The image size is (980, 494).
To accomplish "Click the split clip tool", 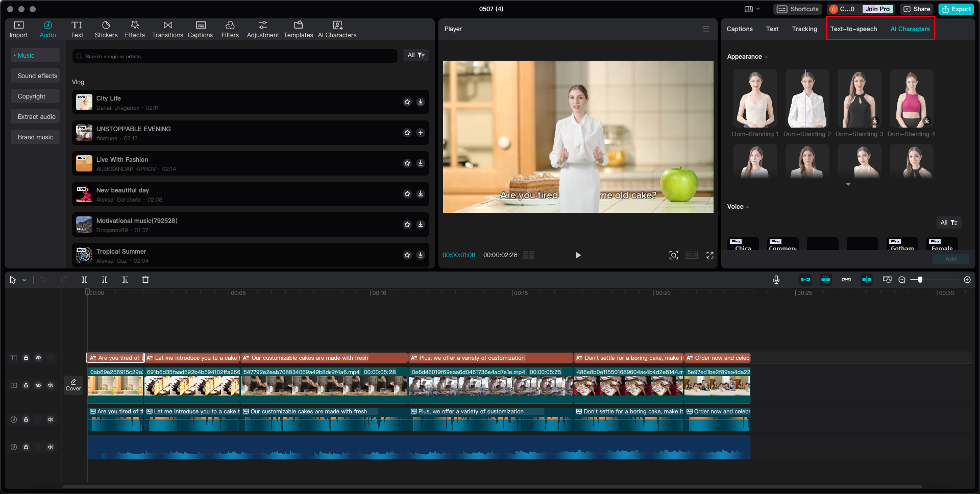I will (84, 280).
